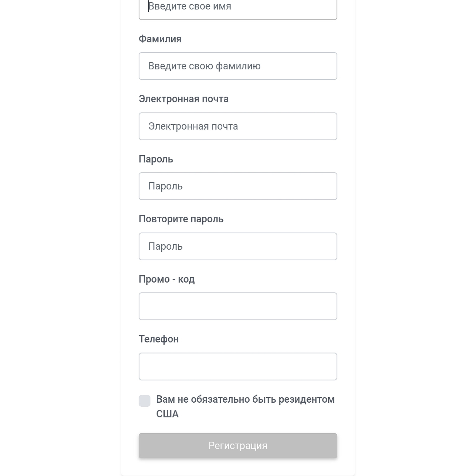The width and height of the screenshot is (476, 476).
Task: Click the gray placeholder 'Электронная почта'
Action: pyautogui.click(x=193, y=126)
